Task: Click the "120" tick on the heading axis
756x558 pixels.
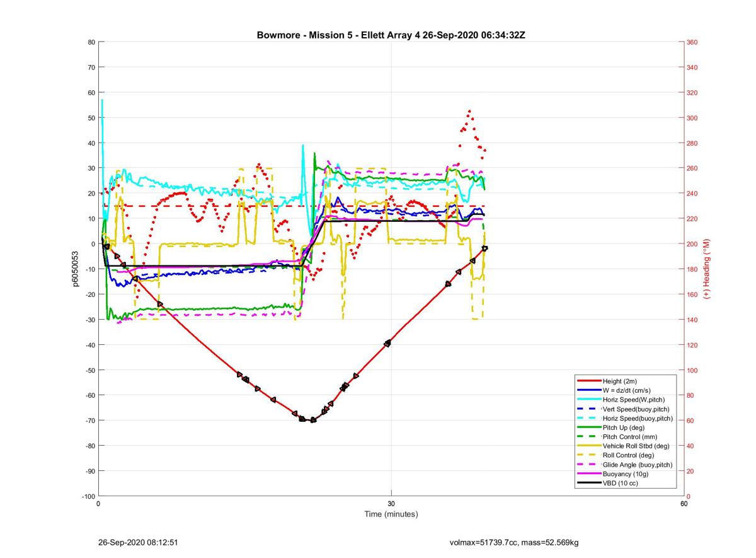Action: 693,345
